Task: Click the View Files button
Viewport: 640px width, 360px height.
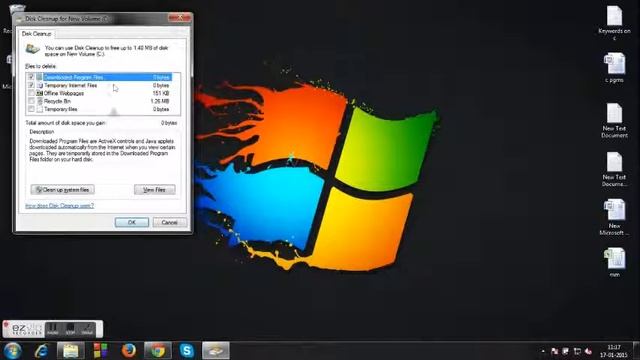Action: (x=155, y=189)
